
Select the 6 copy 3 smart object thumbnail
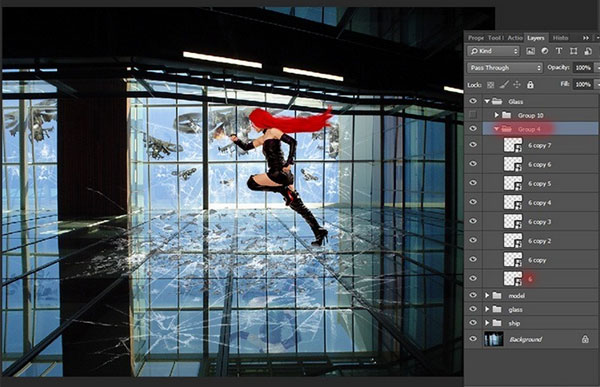pyautogui.click(x=513, y=222)
